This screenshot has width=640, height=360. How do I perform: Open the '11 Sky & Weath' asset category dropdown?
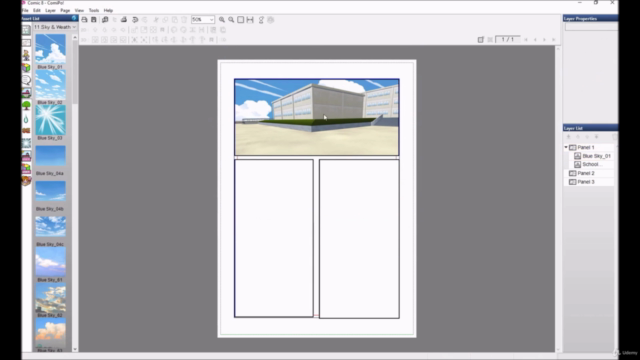pos(55,27)
